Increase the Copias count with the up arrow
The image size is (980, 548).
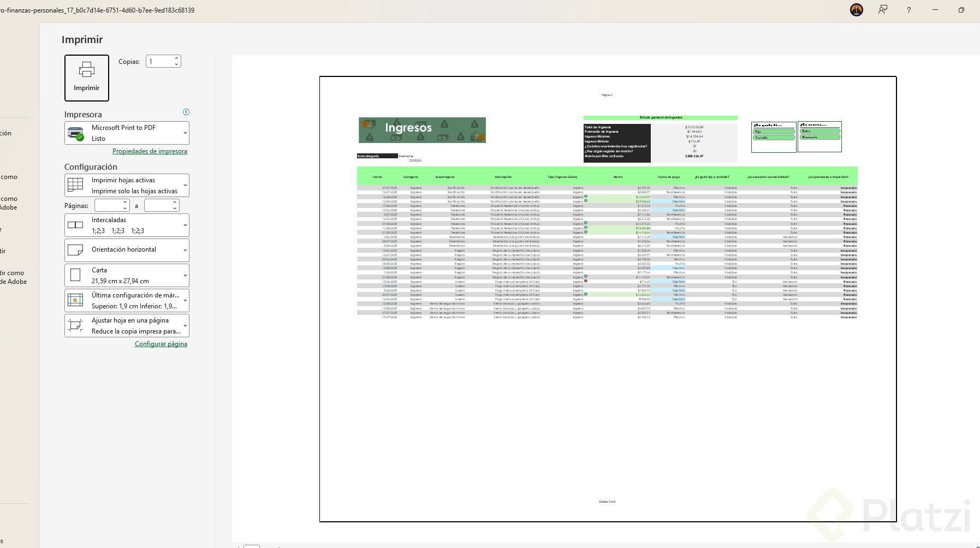click(x=176, y=58)
